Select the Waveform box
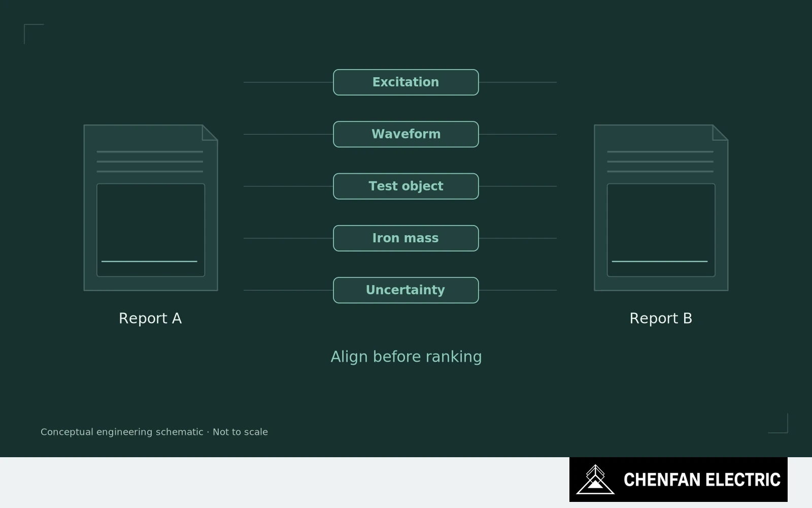 pyautogui.click(x=406, y=134)
